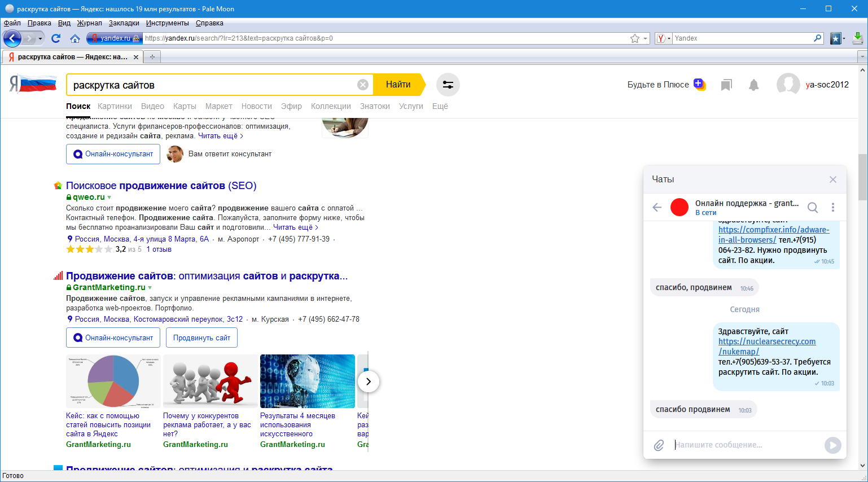Reload the page with the refresh icon
Screen dimensions: 868x482
click(55, 38)
